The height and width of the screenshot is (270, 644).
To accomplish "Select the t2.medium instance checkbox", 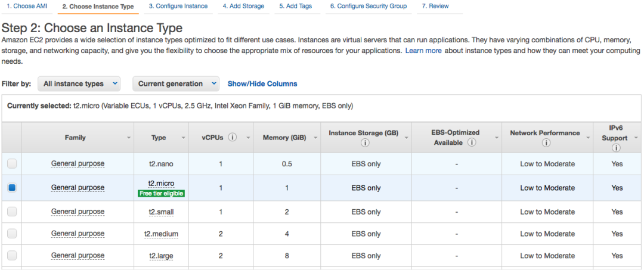I will tap(12, 234).
